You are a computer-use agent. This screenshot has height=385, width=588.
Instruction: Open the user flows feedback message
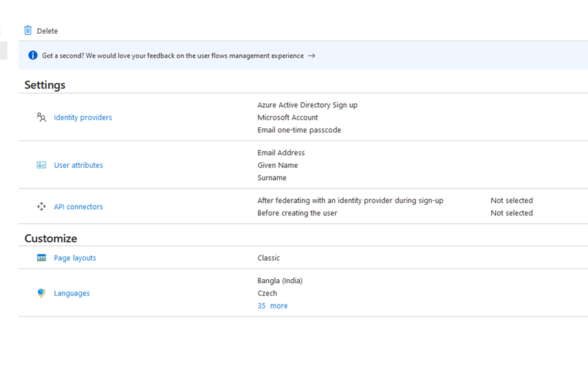(x=173, y=56)
